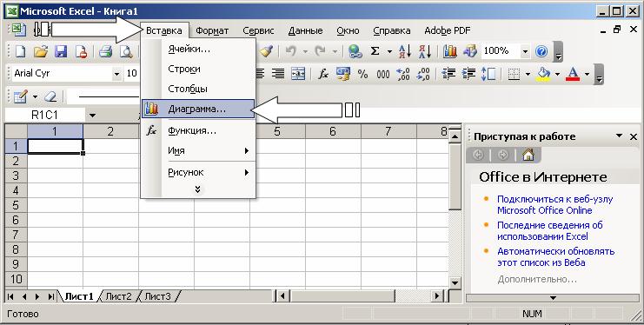The height and width of the screenshot is (325, 644).
Task: Select column header 6
Action: coord(333,131)
